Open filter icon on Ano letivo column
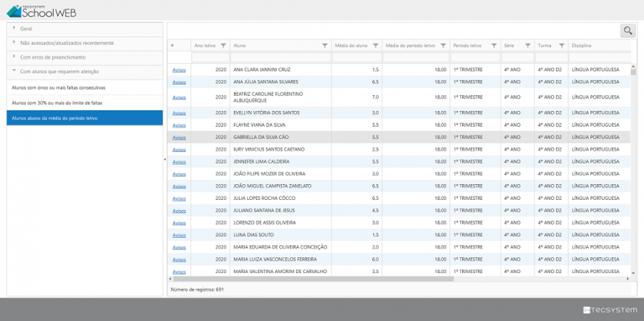Image resolution: width=644 pixels, height=321 pixels. 223,45
